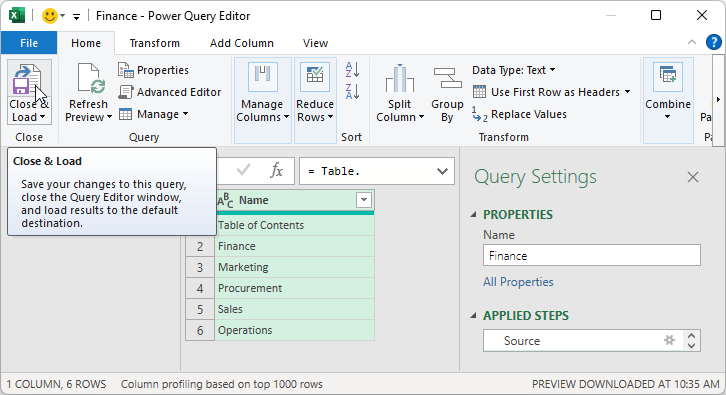Switch to the Home tab
726x395 pixels.
(x=86, y=43)
